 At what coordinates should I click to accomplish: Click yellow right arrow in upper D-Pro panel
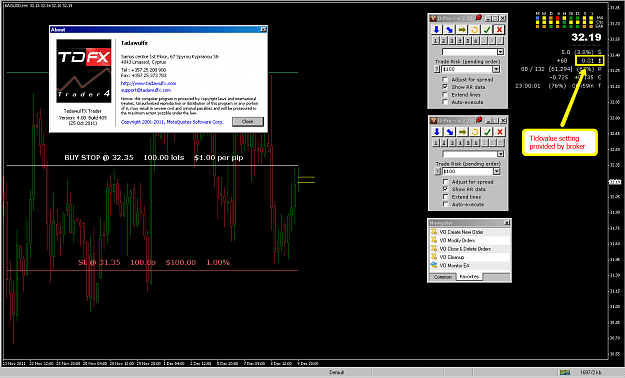point(462,30)
